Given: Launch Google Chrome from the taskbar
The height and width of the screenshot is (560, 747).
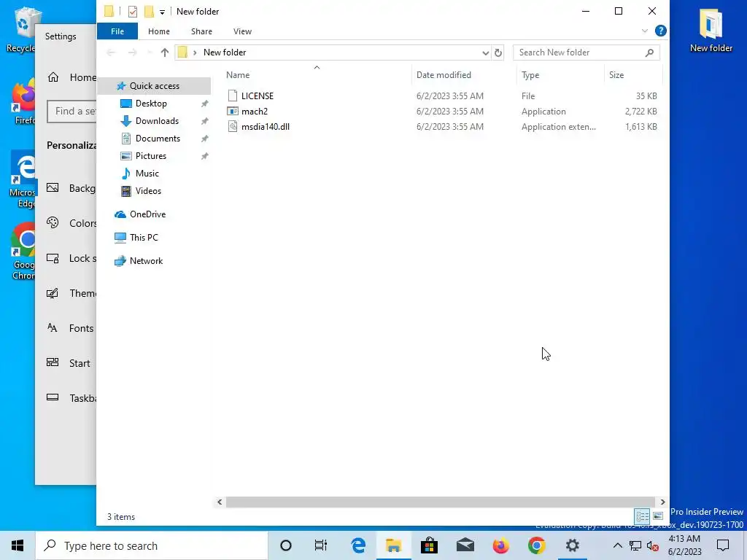Looking at the screenshot, I should (536, 545).
